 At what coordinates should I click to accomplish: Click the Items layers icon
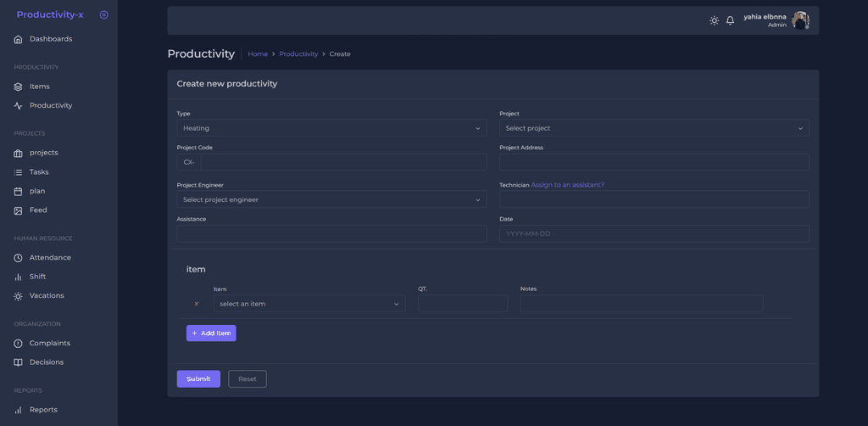pos(19,87)
